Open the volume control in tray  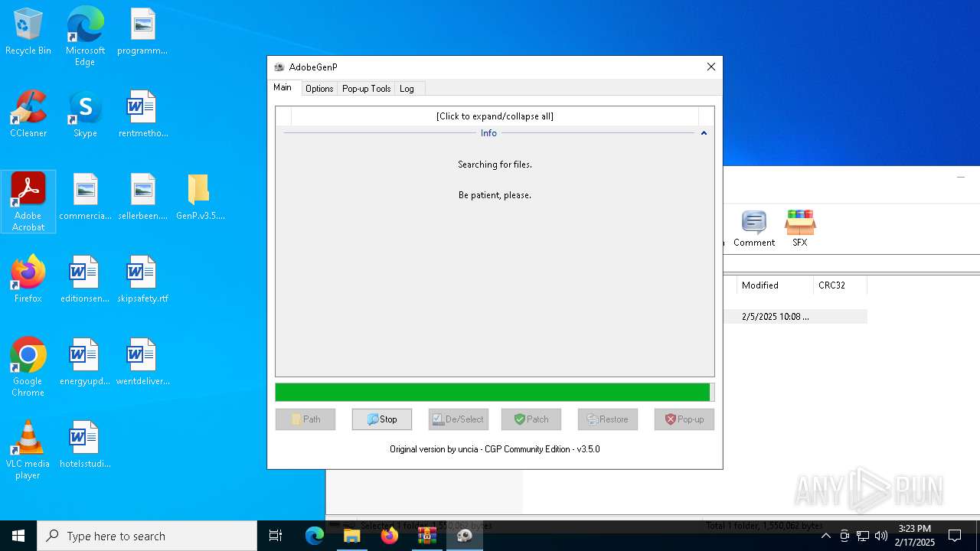(881, 536)
